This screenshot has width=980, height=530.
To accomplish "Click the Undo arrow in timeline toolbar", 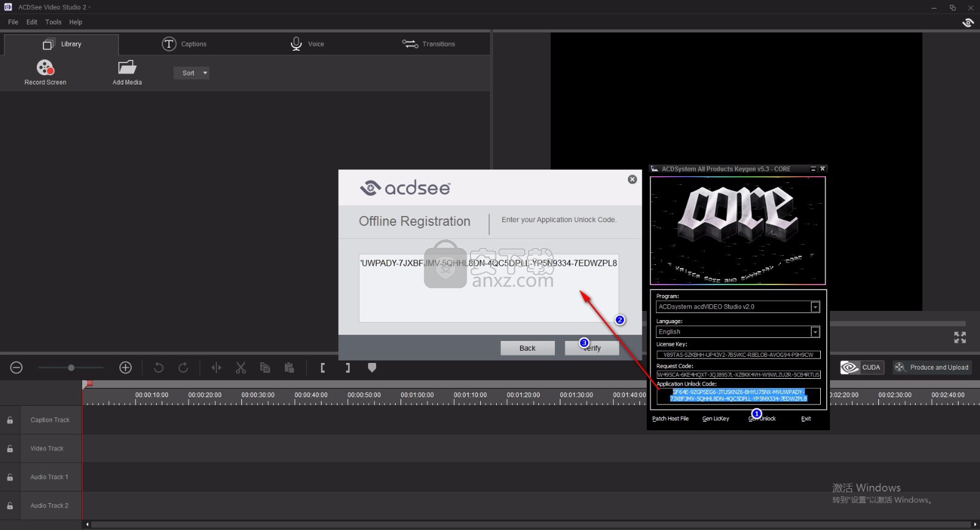I will coord(159,367).
